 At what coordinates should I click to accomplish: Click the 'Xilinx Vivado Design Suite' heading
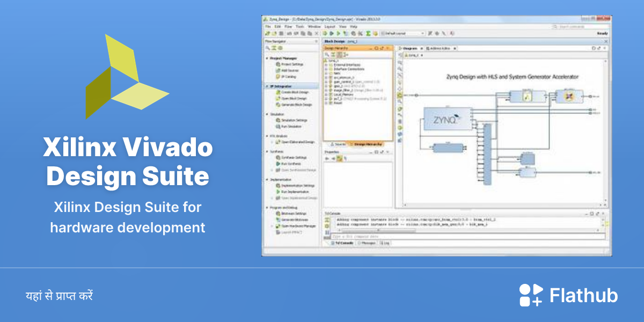point(128,162)
